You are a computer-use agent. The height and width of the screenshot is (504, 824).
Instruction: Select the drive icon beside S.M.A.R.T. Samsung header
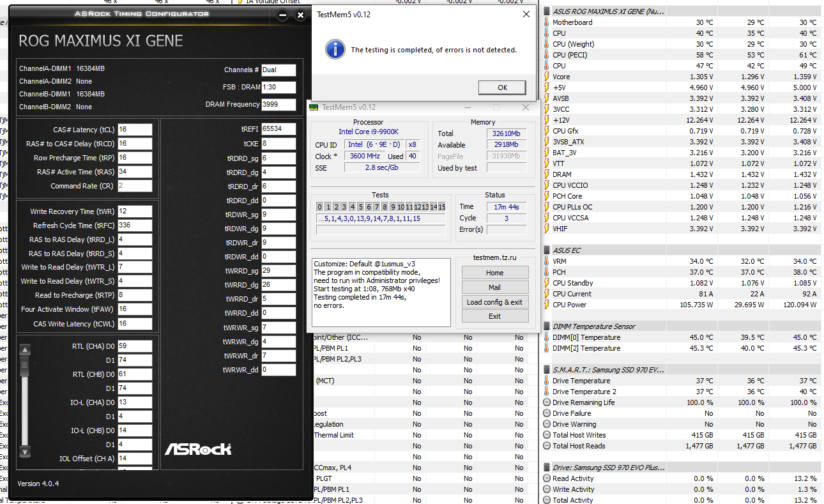[x=547, y=370]
